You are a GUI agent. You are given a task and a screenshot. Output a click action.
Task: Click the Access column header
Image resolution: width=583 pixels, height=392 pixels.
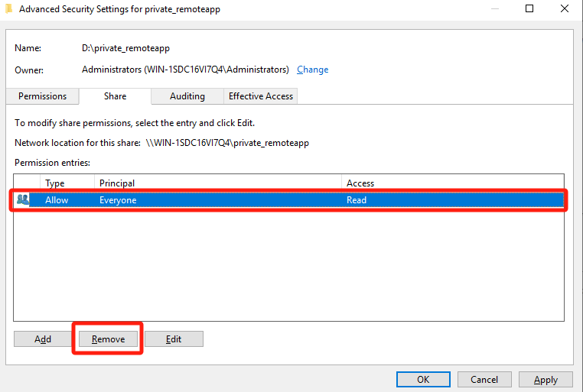pyautogui.click(x=360, y=183)
